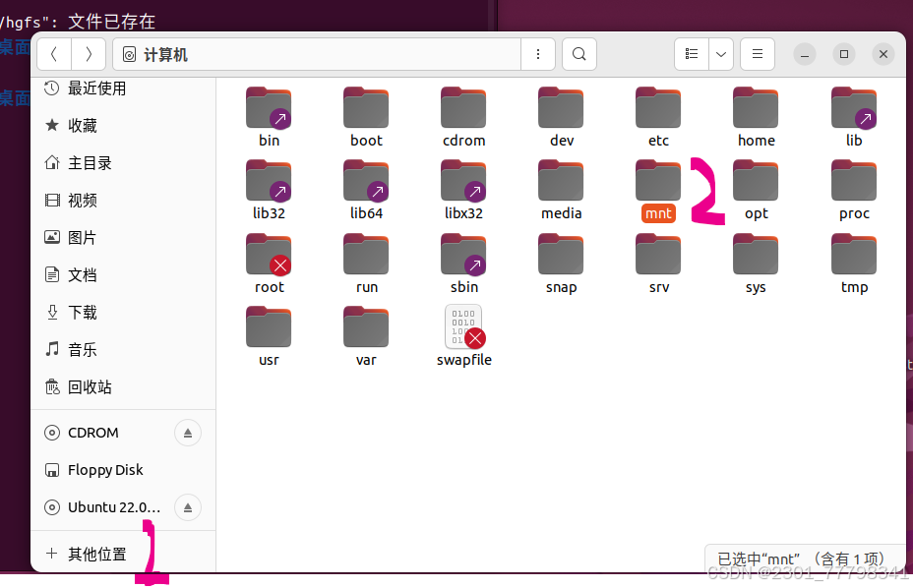Screen dimensions: 913x588
Task: Eject the Ubuntu 22.0 volume
Action: (x=187, y=507)
